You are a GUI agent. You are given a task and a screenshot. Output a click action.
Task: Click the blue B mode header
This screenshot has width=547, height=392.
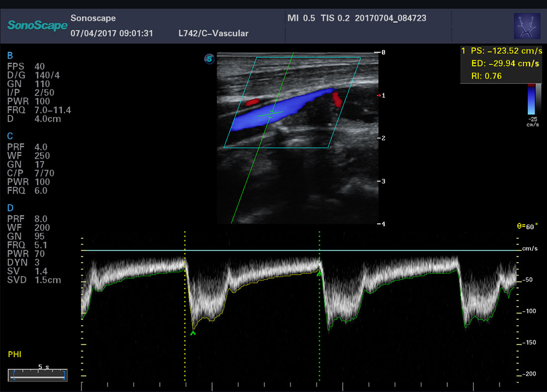click(x=10, y=56)
